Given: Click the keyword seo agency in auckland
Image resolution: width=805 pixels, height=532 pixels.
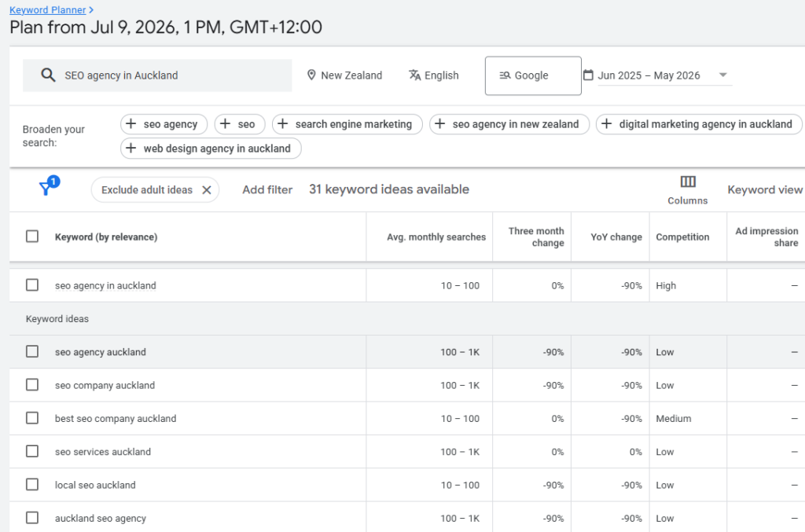Looking at the screenshot, I should click(x=105, y=286).
